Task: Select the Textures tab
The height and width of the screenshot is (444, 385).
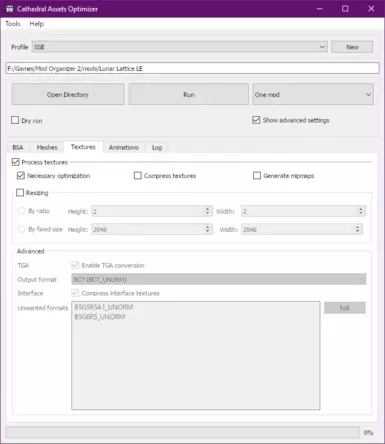Action: coord(83,147)
